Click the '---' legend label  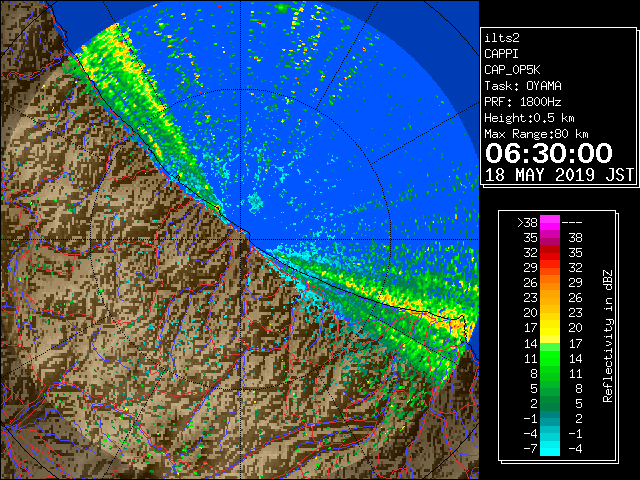tap(572, 223)
